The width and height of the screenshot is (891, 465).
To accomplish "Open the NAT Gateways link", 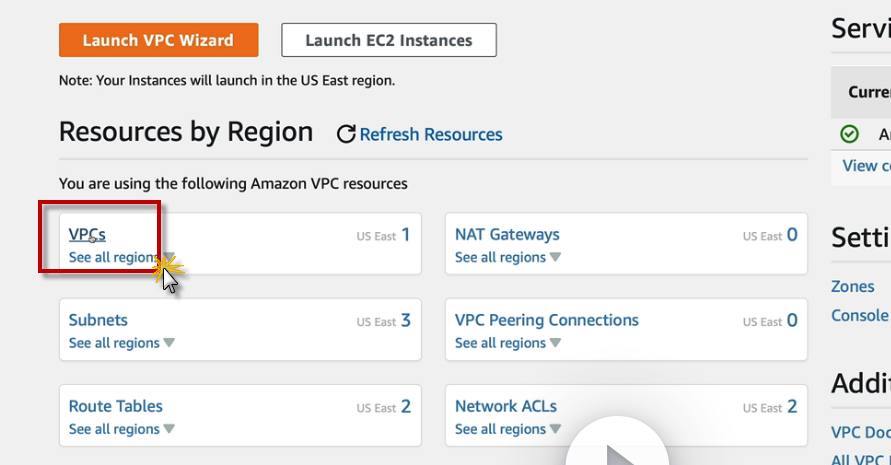I will [507, 234].
